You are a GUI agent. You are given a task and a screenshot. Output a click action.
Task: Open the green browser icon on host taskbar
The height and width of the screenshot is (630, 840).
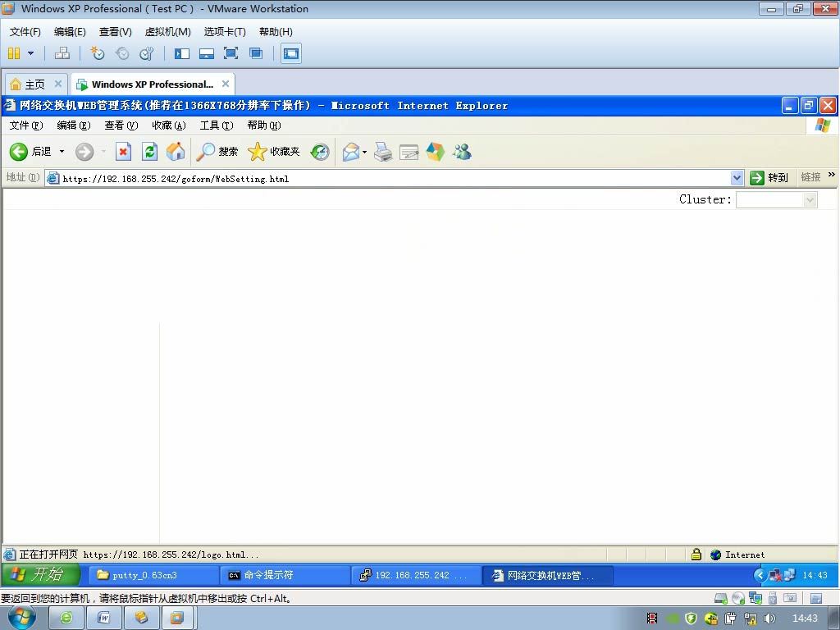[66, 619]
